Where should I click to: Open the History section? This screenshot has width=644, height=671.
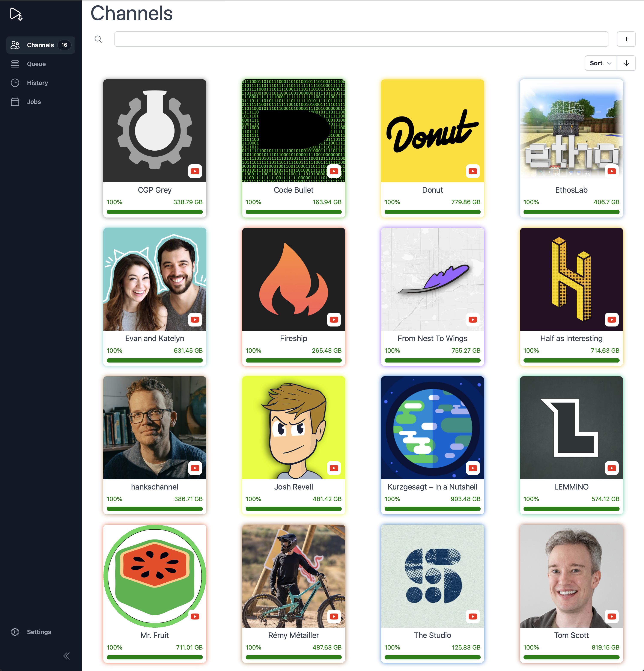[37, 83]
